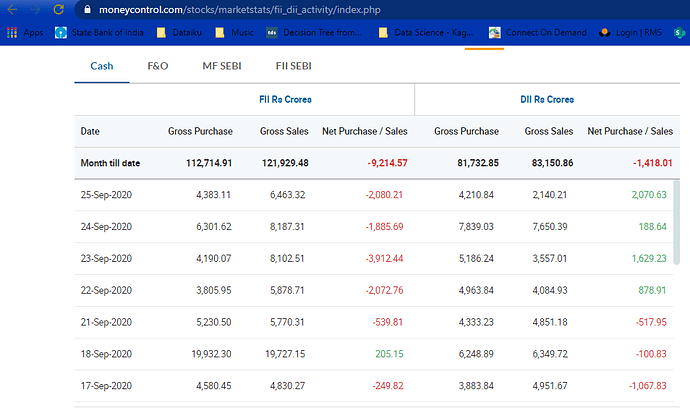
Task: Click the Date column header
Action: click(90, 131)
